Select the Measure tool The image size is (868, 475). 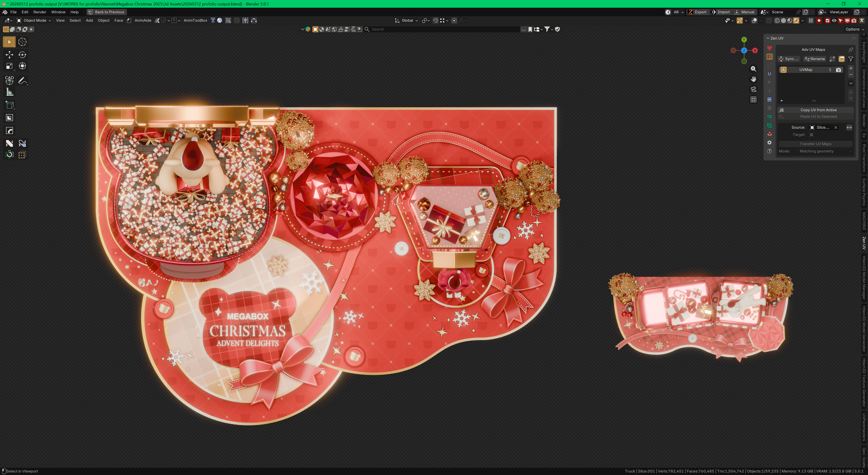(x=9, y=92)
